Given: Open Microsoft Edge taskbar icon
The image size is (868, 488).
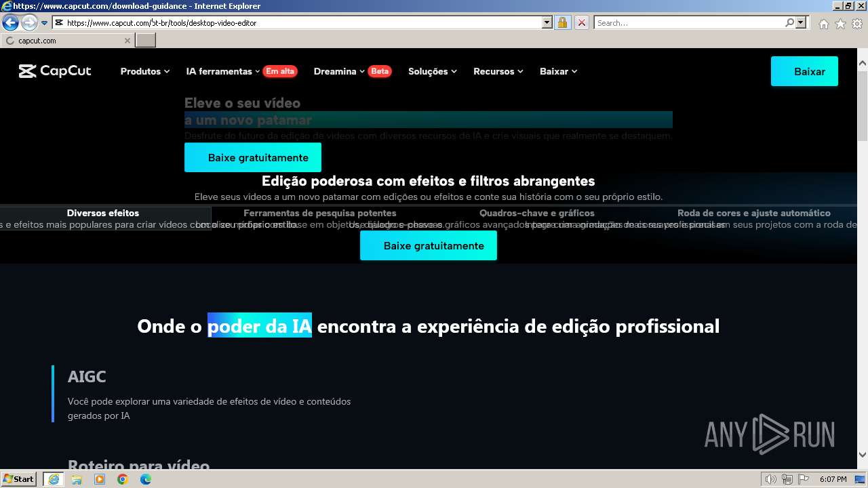Looking at the screenshot, I should [146, 479].
